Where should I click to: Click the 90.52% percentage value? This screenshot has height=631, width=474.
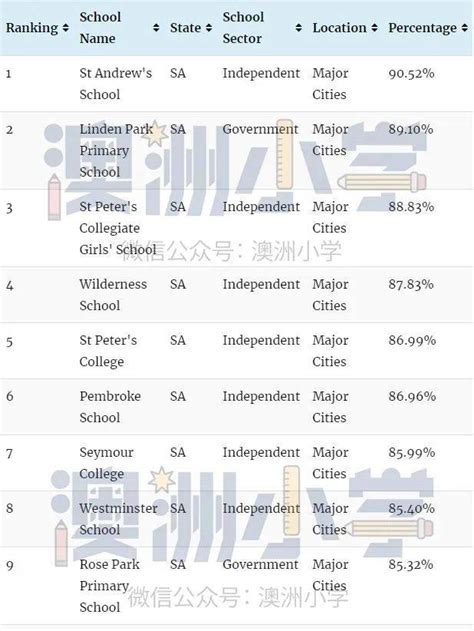point(411,74)
